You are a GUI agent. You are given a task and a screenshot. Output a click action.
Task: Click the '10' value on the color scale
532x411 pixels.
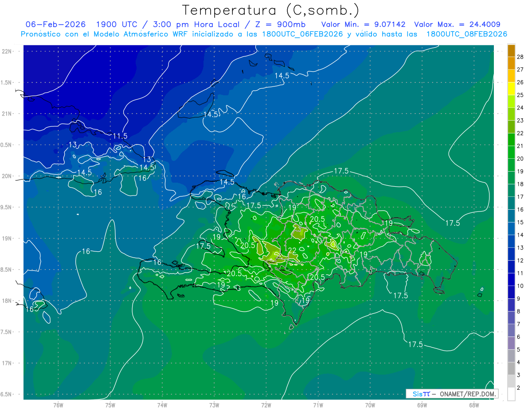click(520, 286)
